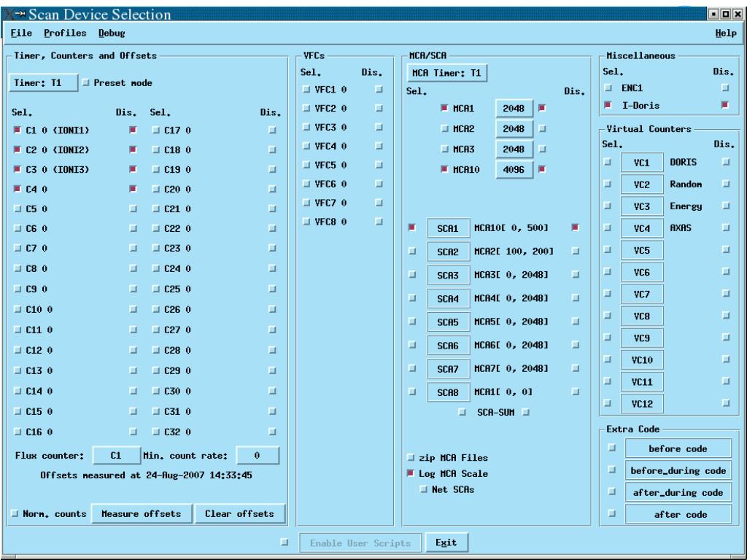This screenshot has height=560, width=747.
Task: Select VC4 AXAS Sel. checkbox
Action: (x=608, y=227)
